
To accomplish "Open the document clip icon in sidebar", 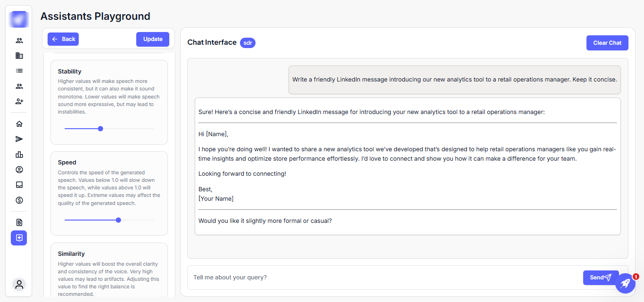I will (19, 222).
